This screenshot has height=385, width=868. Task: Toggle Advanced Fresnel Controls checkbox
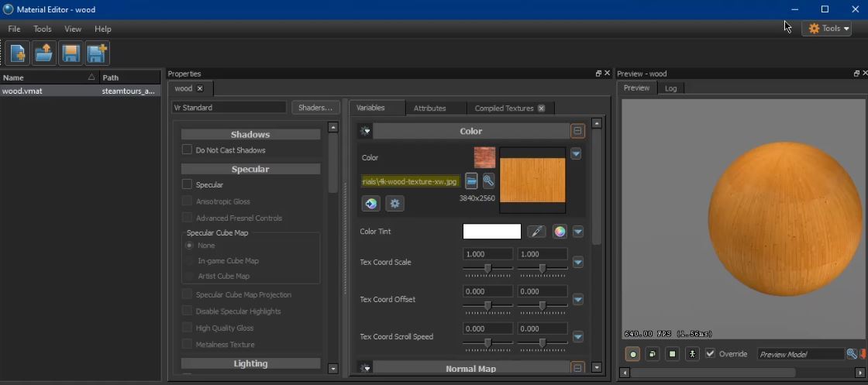coord(187,218)
